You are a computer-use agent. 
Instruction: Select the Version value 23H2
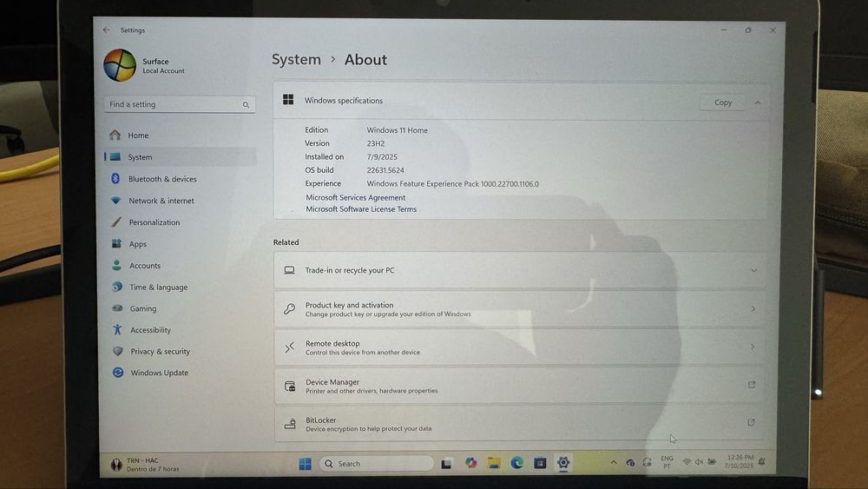coord(375,143)
